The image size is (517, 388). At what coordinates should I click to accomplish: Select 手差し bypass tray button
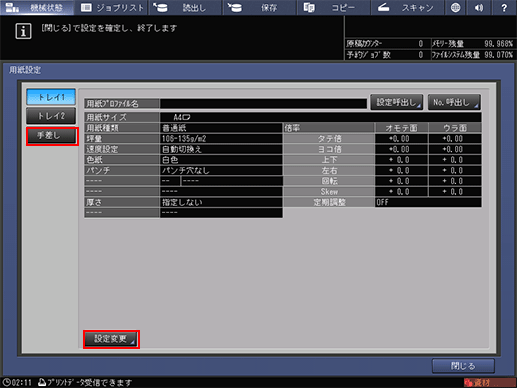click(52, 136)
